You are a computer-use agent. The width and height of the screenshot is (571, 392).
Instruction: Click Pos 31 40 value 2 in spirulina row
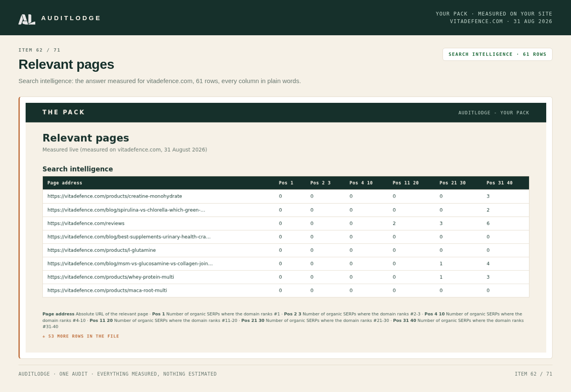pyautogui.click(x=488, y=210)
